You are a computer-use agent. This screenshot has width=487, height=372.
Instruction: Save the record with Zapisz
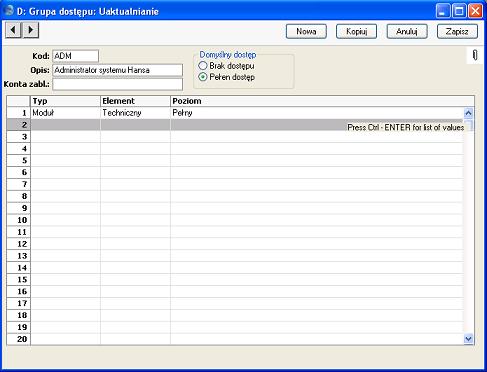457,31
